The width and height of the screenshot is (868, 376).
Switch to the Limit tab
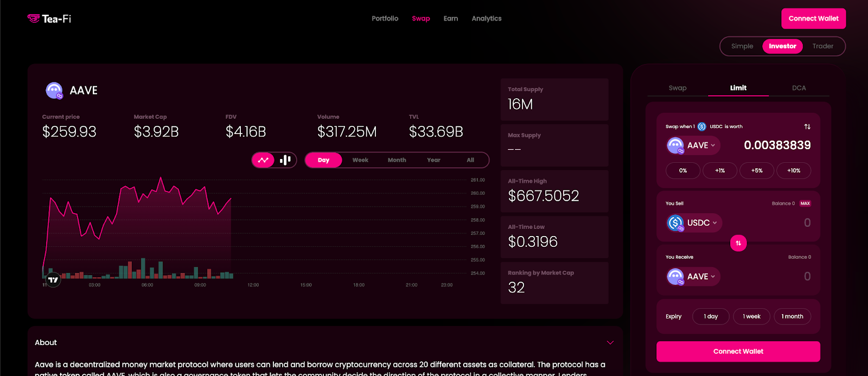click(x=738, y=88)
